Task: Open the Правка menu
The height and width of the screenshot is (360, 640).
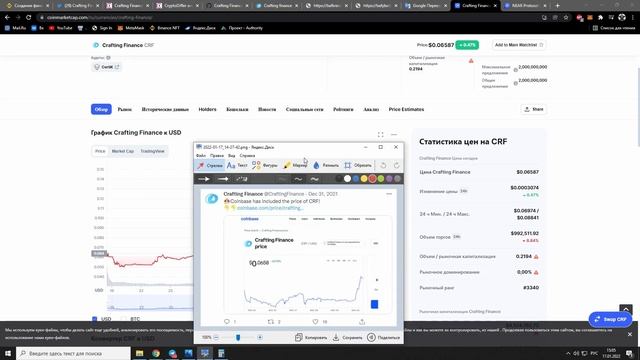Action: pyautogui.click(x=217, y=156)
